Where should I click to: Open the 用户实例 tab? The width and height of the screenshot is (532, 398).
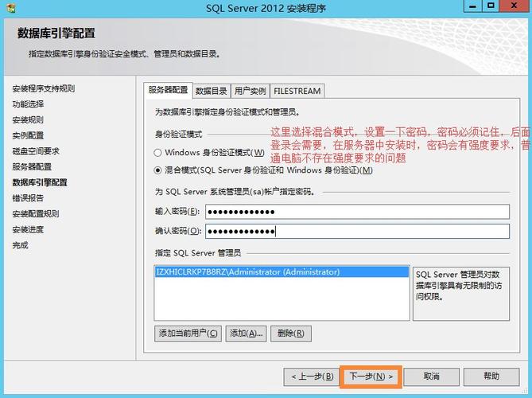click(250, 91)
